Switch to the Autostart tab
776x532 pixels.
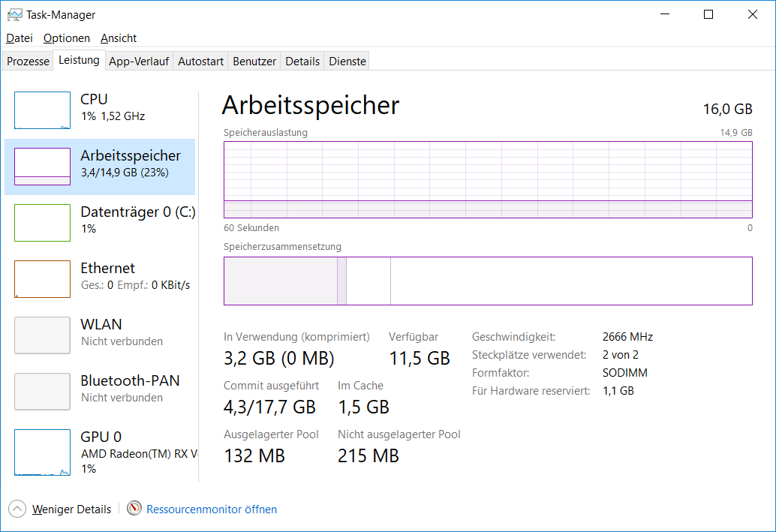pyautogui.click(x=200, y=62)
